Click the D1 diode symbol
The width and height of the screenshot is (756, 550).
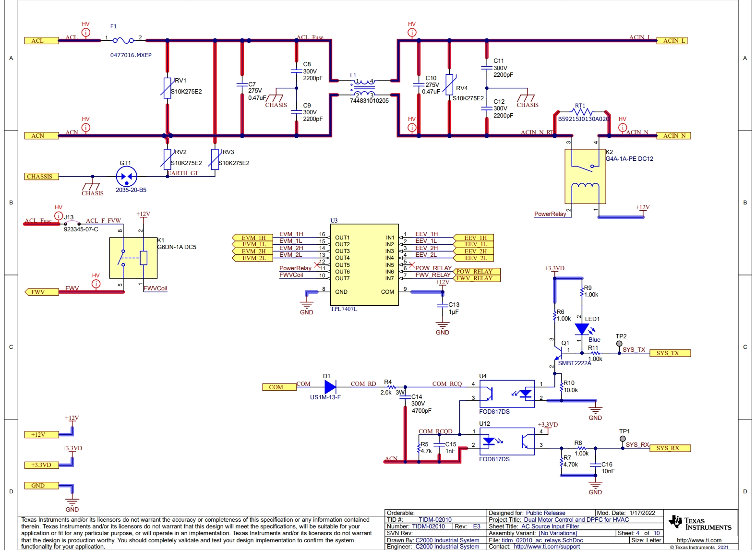click(x=330, y=387)
